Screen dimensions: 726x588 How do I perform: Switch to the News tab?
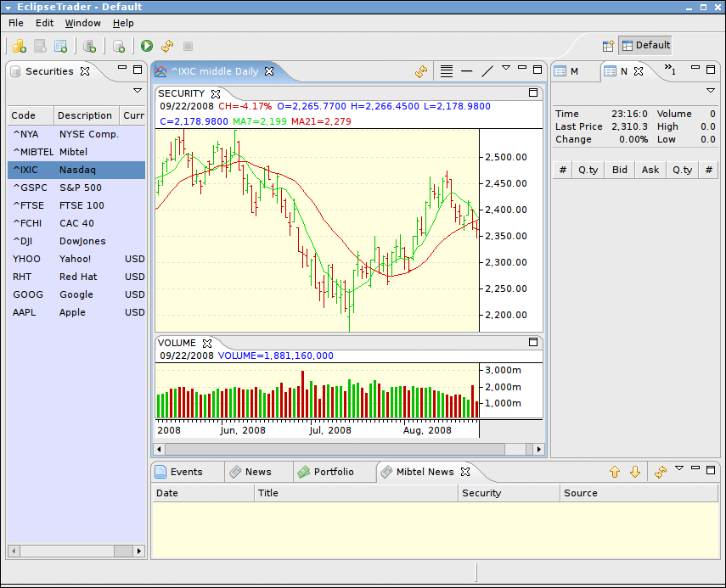pos(258,472)
